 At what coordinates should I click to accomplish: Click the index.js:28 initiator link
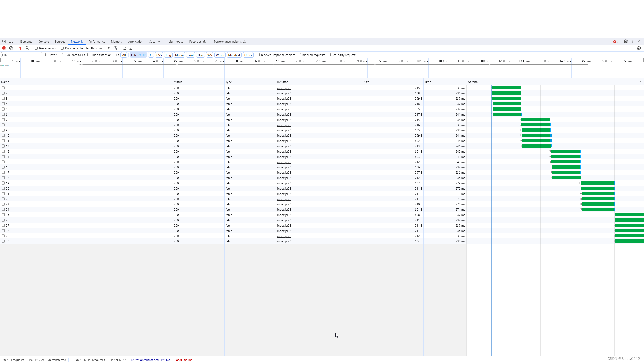point(284,88)
